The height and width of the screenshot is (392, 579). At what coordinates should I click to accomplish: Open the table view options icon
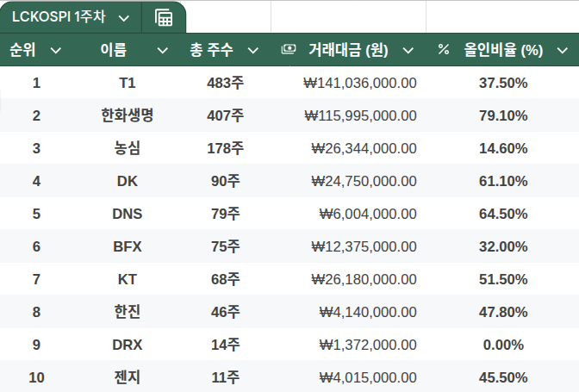tap(163, 17)
